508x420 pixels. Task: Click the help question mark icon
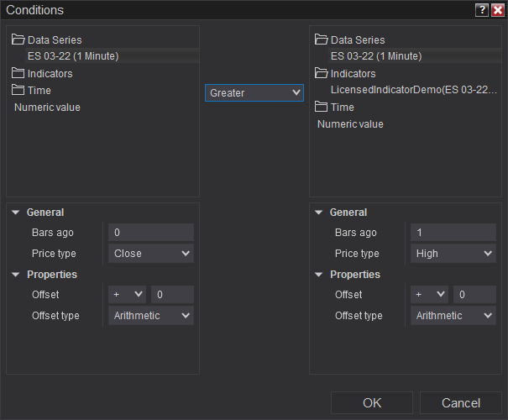click(481, 10)
